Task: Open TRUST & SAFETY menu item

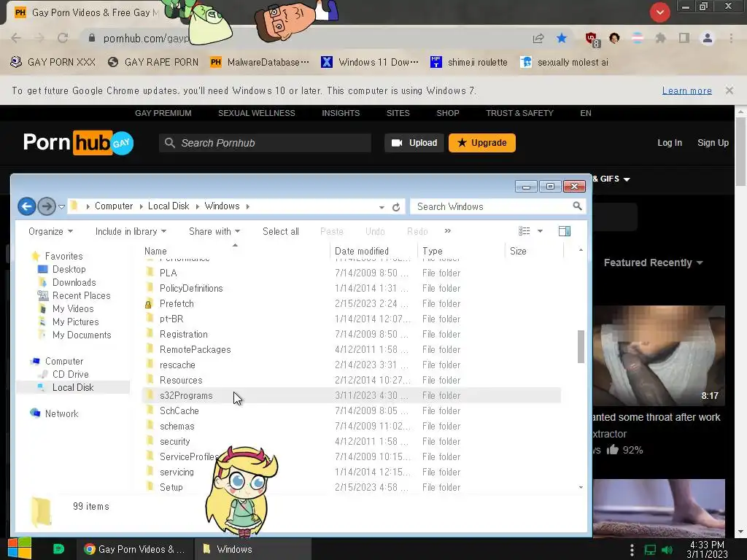Action: (519, 113)
